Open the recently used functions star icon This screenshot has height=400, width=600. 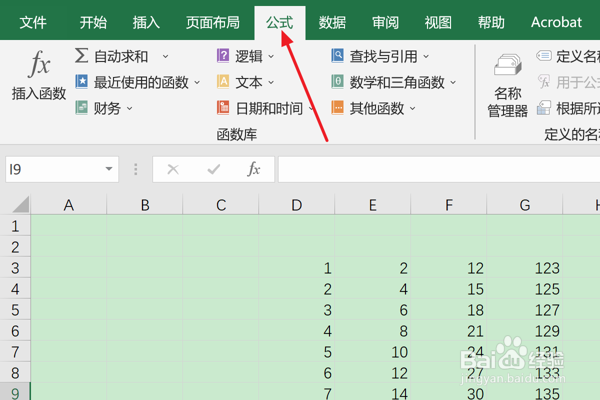(x=82, y=82)
